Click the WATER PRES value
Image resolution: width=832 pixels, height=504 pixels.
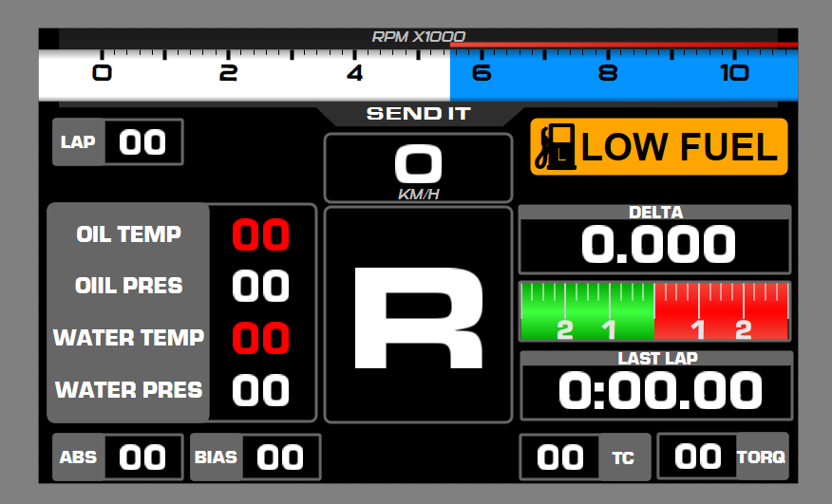click(260, 389)
